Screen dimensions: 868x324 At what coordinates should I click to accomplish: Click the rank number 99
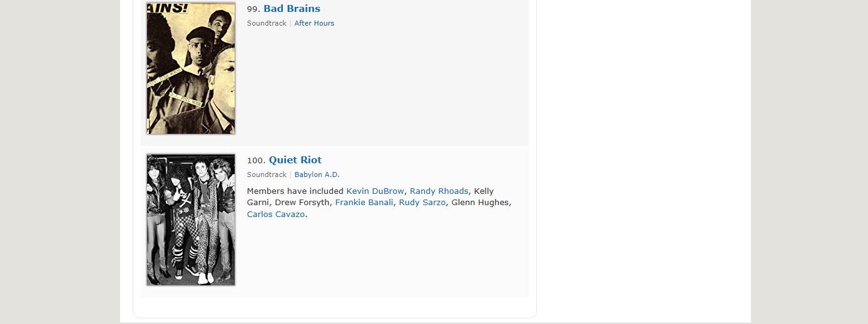253,9
